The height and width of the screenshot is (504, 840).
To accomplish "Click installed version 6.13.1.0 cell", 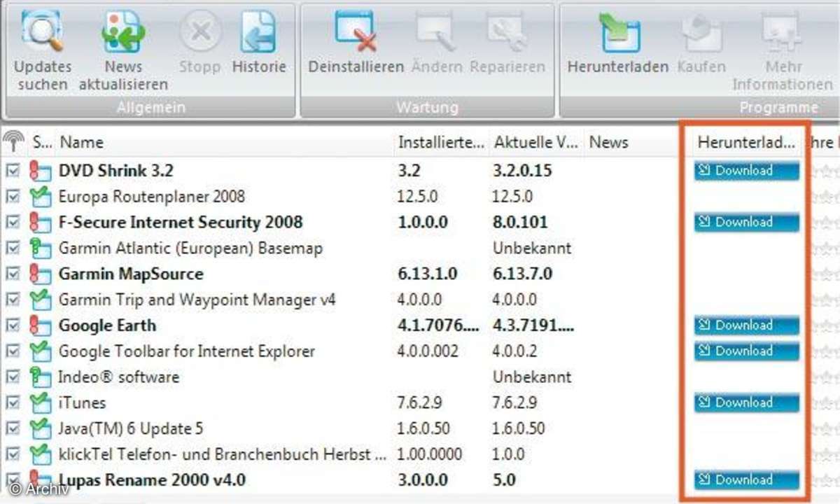I will [428, 274].
